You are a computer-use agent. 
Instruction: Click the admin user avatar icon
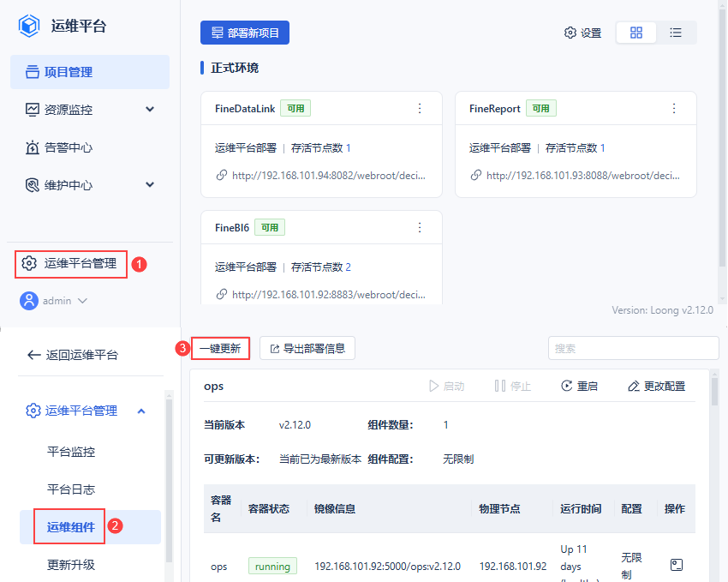click(29, 301)
